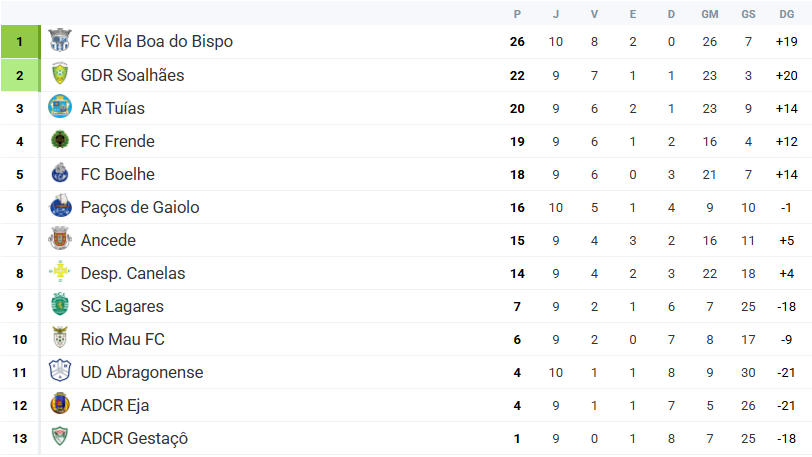This screenshot has height=457, width=812.
Task: Sort by the P points column header
Action: (x=517, y=14)
